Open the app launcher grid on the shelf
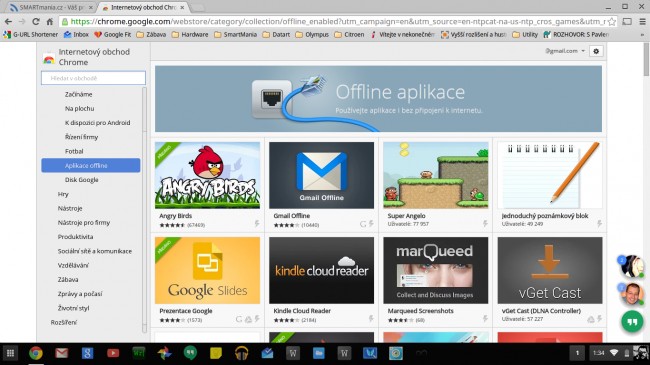 click(11, 353)
